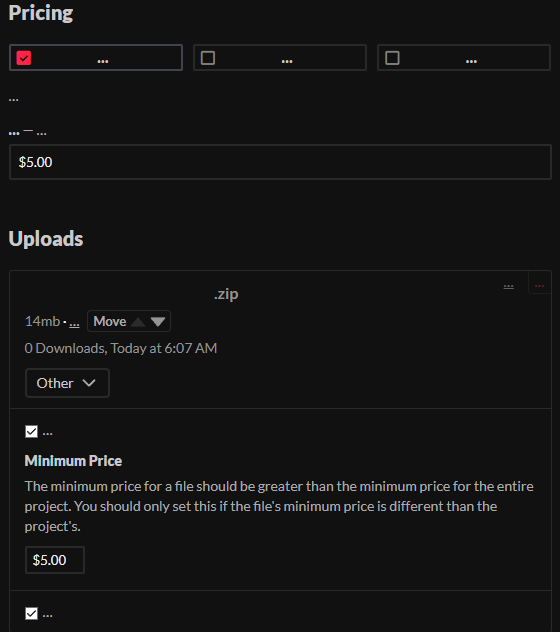Click the .zip file name

[226, 294]
